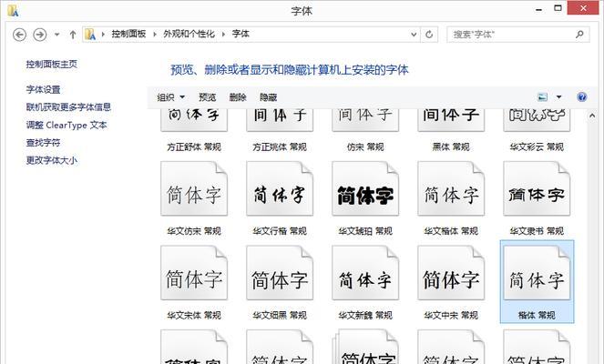The width and height of the screenshot is (604, 364).
Task: Click the search magnifier icon
Action: tap(579, 35)
